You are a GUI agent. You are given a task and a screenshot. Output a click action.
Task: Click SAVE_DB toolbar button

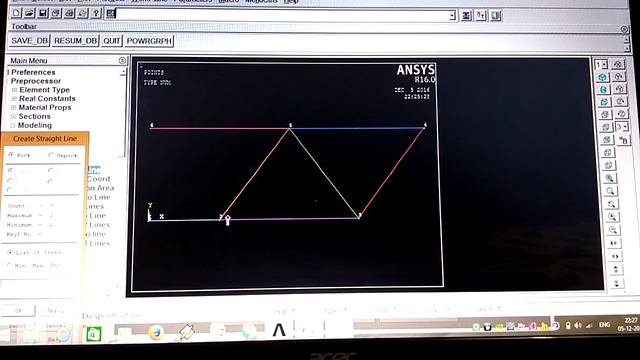click(29, 41)
